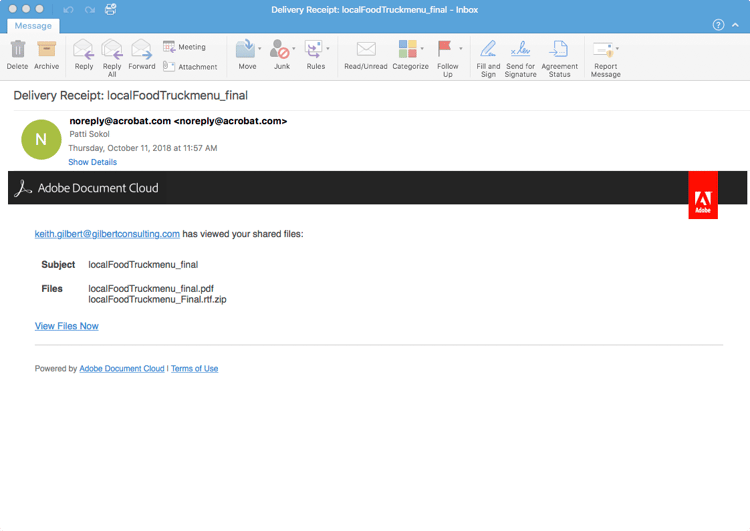The image size is (750, 531).
Task: Click Send for Signature icon
Action: [x=520, y=58]
